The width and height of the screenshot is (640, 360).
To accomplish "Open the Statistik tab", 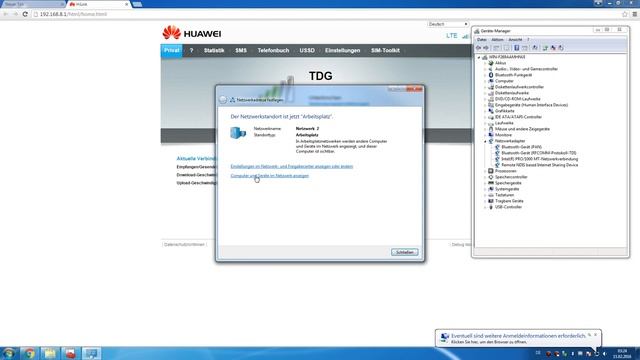I will pyautogui.click(x=214, y=50).
